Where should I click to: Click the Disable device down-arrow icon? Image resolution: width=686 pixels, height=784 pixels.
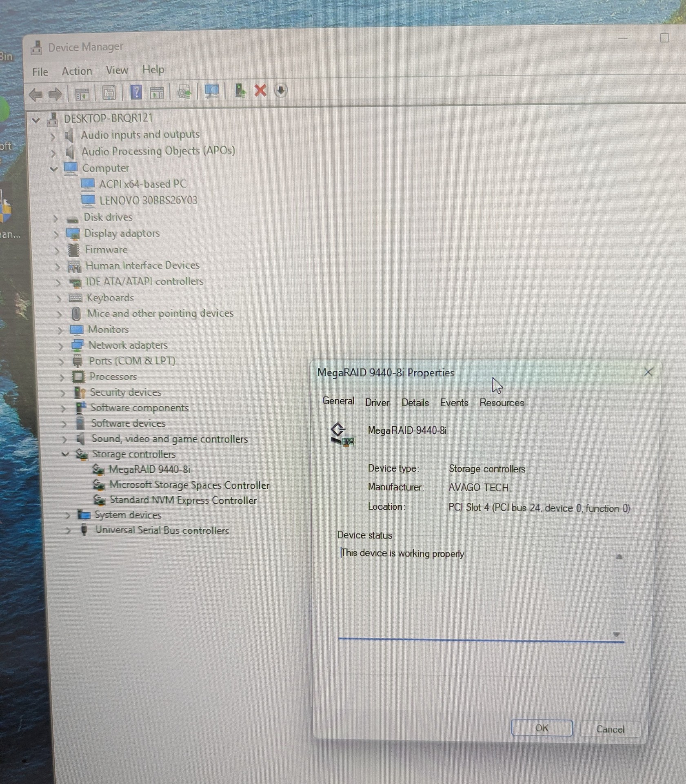[281, 90]
